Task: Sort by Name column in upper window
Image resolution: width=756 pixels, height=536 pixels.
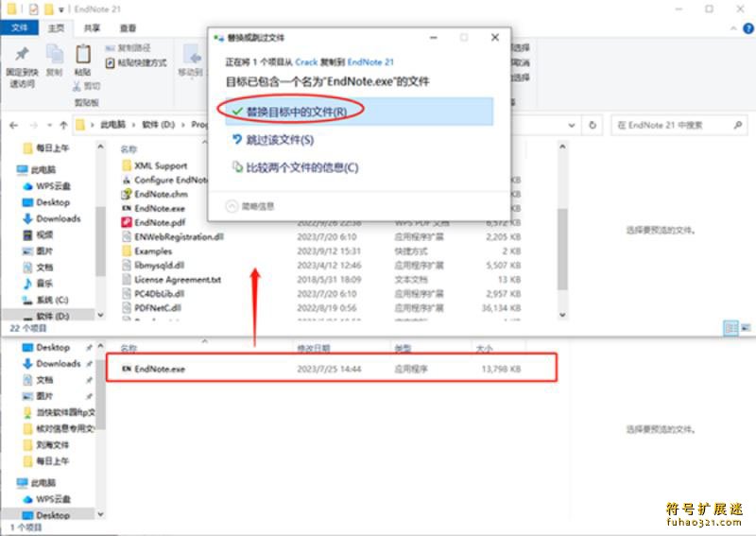Action: click(129, 149)
